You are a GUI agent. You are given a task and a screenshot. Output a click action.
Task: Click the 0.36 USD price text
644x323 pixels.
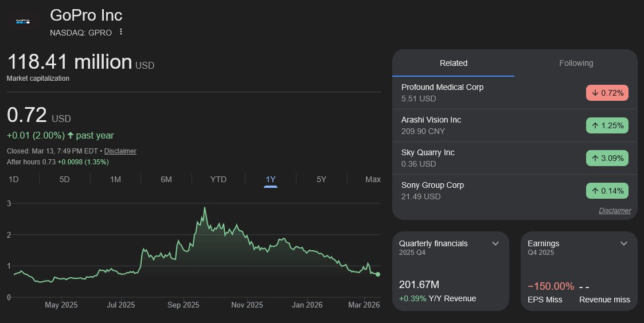[x=419, y=164]
